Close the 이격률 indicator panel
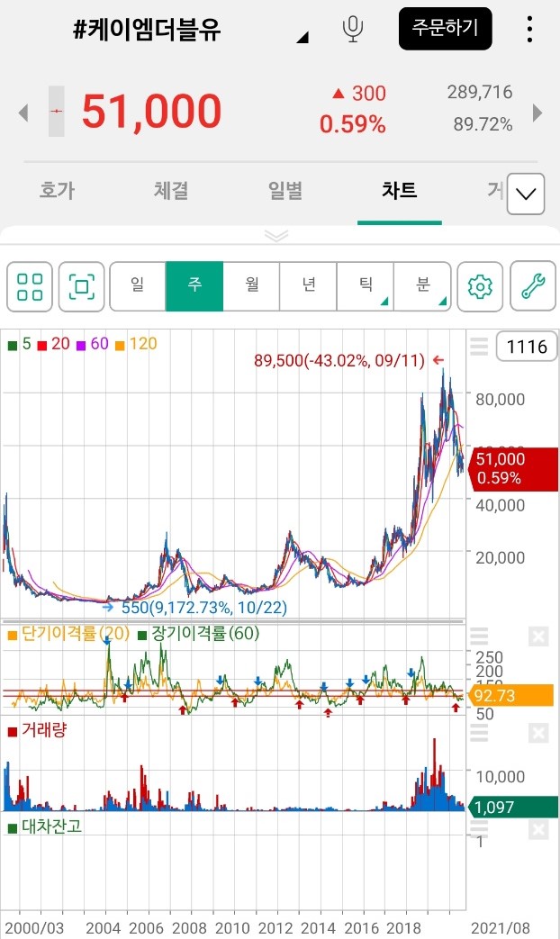Image resolution: width=560 pixels, height=939 pixels. 538,636
